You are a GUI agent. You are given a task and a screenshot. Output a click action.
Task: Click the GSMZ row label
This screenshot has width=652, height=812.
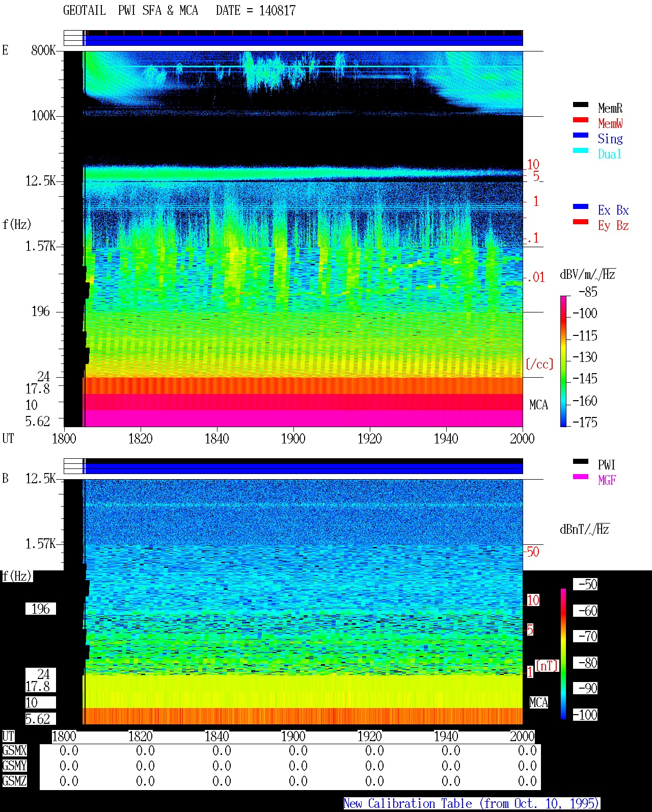point(14,781)
